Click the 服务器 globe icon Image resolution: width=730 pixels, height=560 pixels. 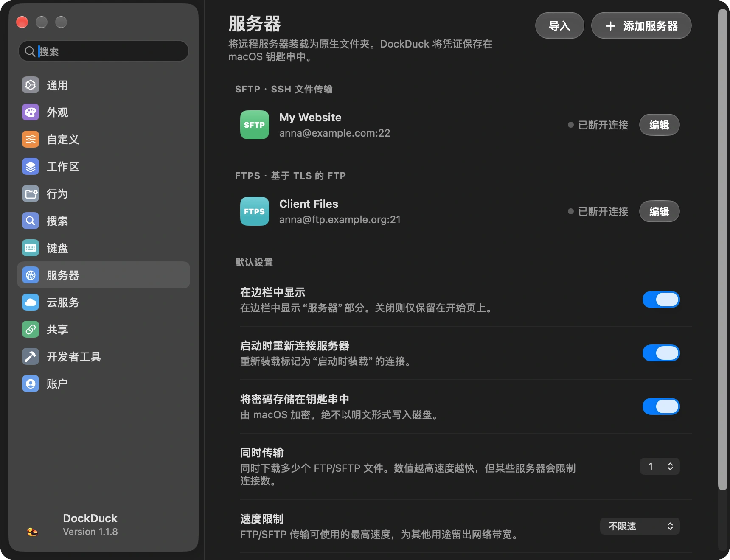31,275
